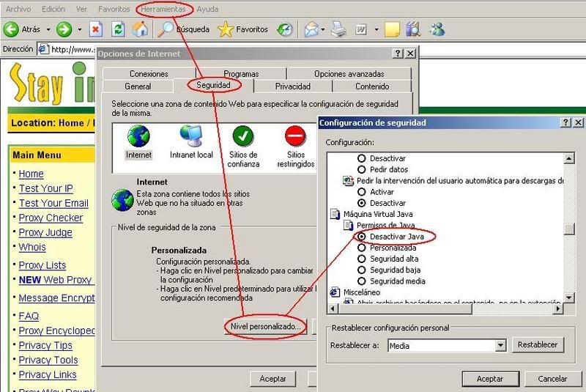The width and height of the screenshot is (586, 392).
Task: Open the Proxy Checker link
Action: [x=51, y=218]
